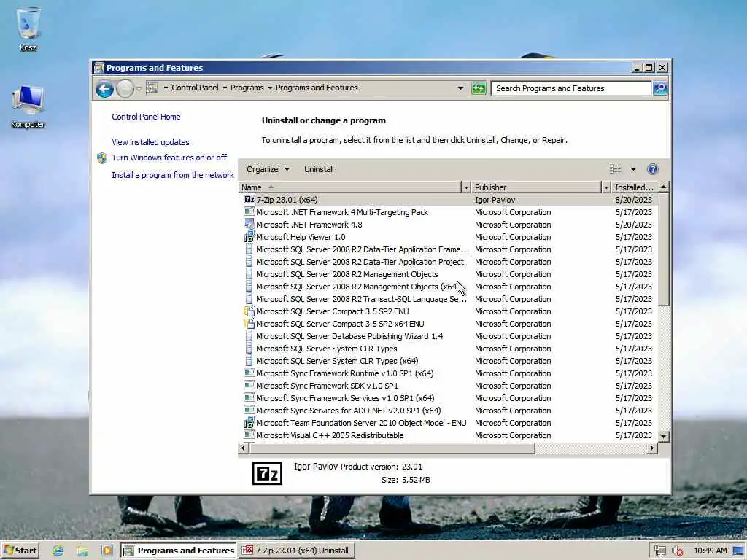Click the SQL Server Compact 3.5 SP2 ENU icon
Viewport: 747px width, 560px height.
click(249, 311)
